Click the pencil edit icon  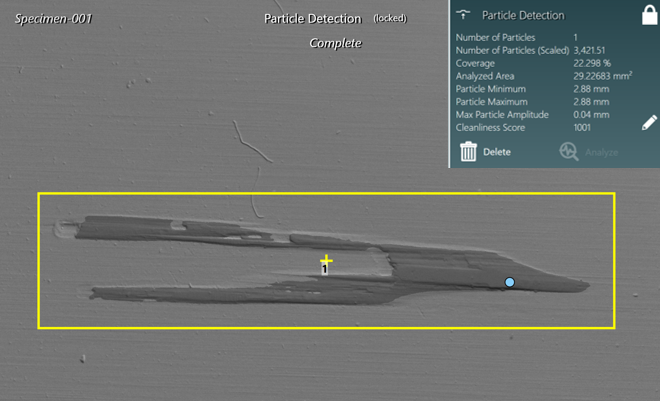pyautogui.click(x=649, y=122)
